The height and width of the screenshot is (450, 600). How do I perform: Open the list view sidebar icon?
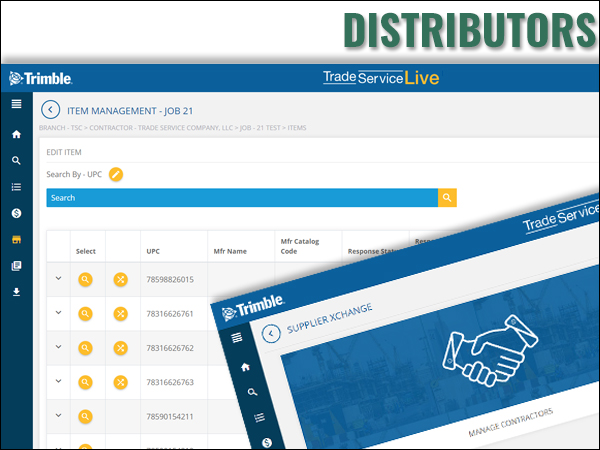point(16,187)
